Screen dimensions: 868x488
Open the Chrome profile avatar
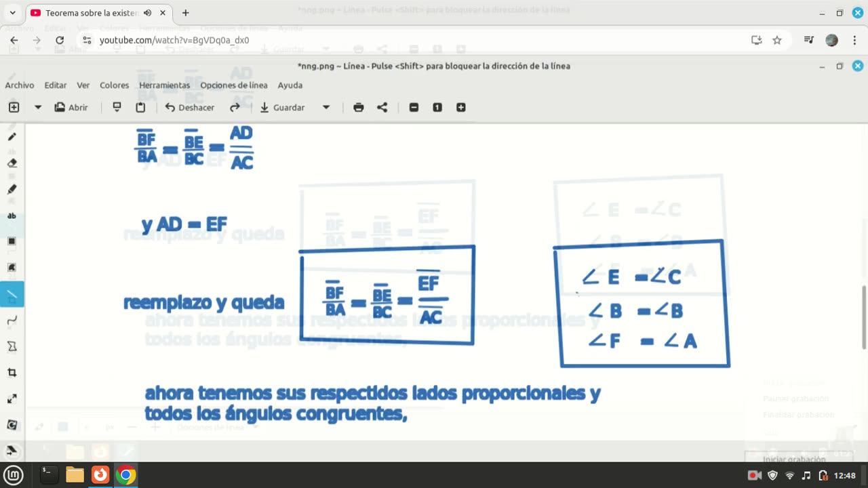pyautogui.click(x=832, y=40)
